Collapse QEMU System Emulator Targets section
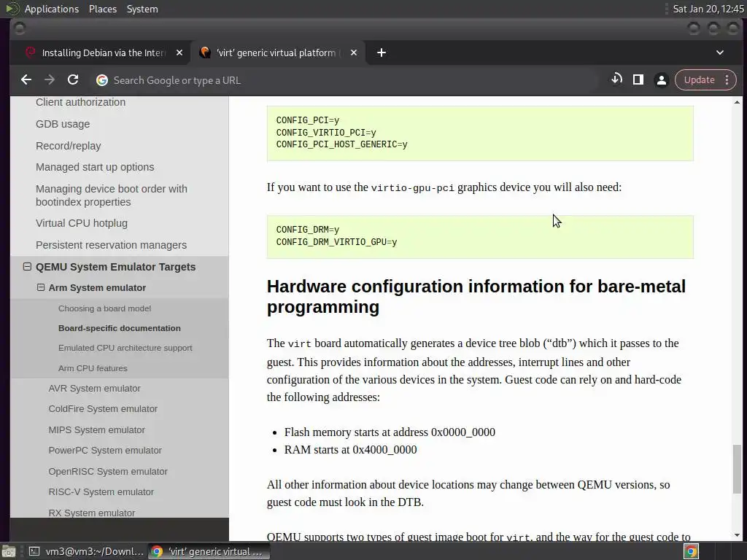This screenshot has height=560, width=747. coord(27,267)
